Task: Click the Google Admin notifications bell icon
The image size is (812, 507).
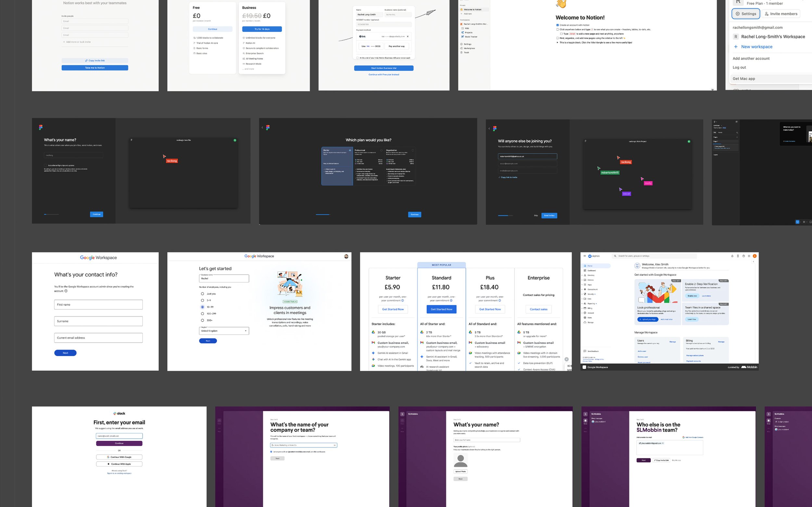Action: point(732,256)
